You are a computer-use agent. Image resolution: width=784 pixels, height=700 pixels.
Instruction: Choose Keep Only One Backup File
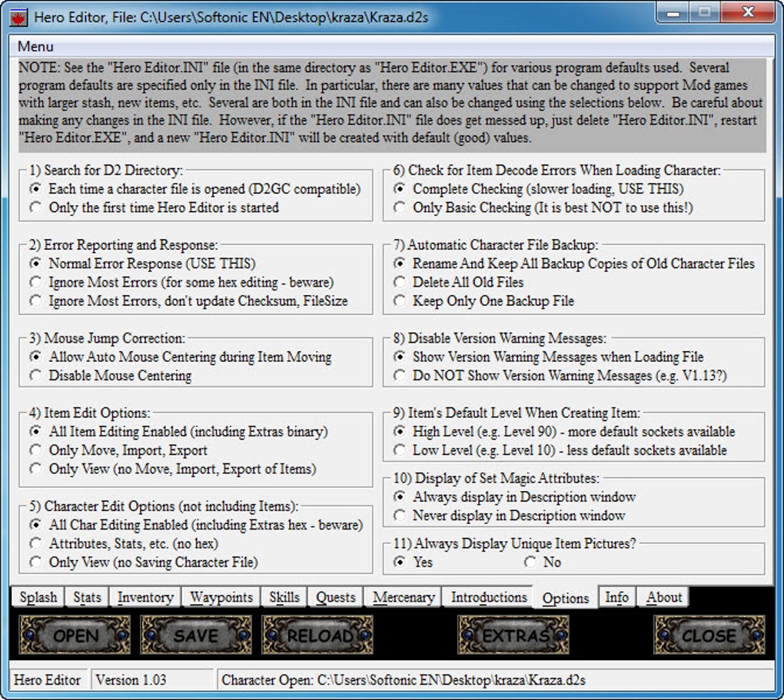click(484, 301)
